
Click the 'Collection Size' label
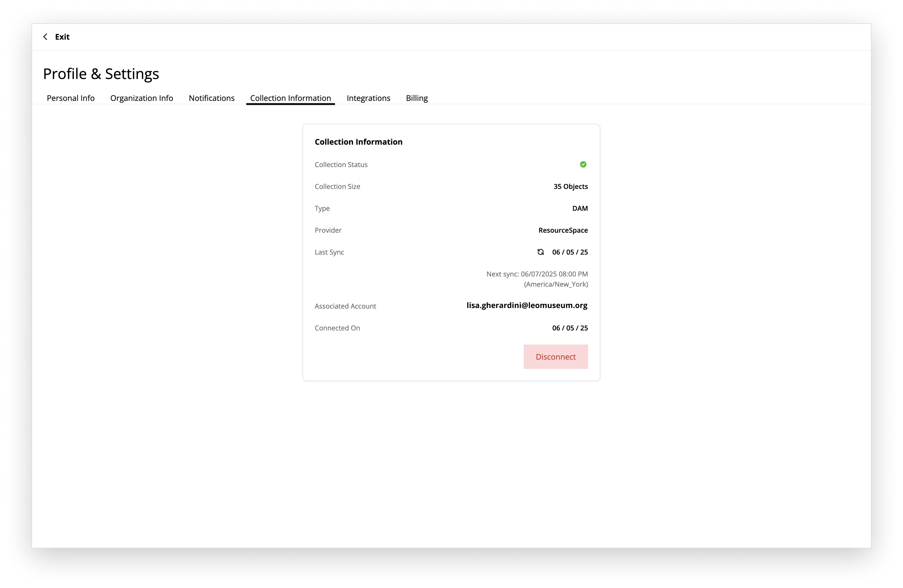pos(337,186)
